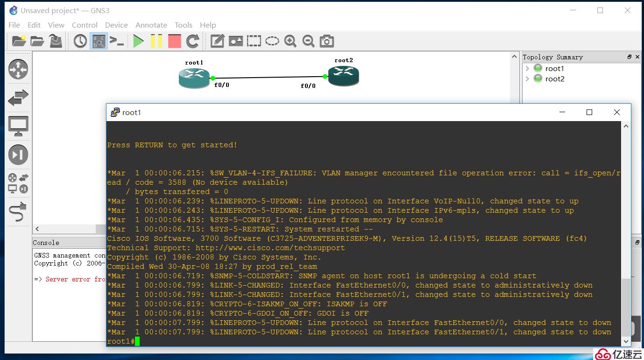644x360 pixels.
Task: Click the red Server error message in Console
Action: pos(75,279)
